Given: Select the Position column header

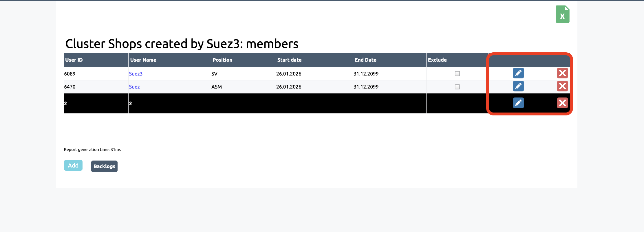Looking at the screenshot, I should (222, 60).
